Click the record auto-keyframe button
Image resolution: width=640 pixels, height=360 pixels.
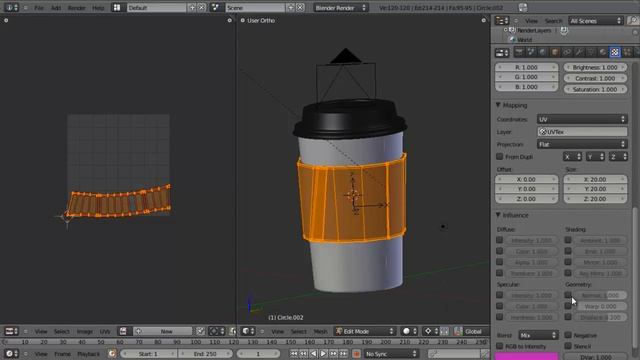tap(356, 353)
